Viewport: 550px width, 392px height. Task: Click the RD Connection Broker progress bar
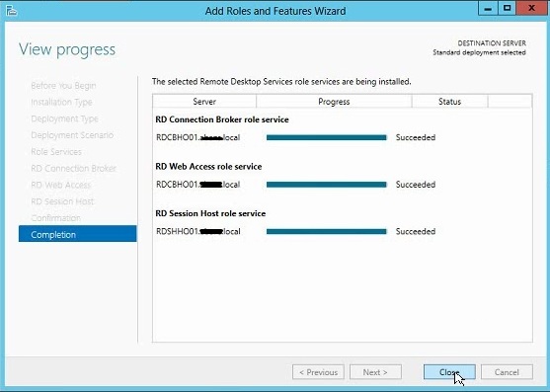(326, 137)
